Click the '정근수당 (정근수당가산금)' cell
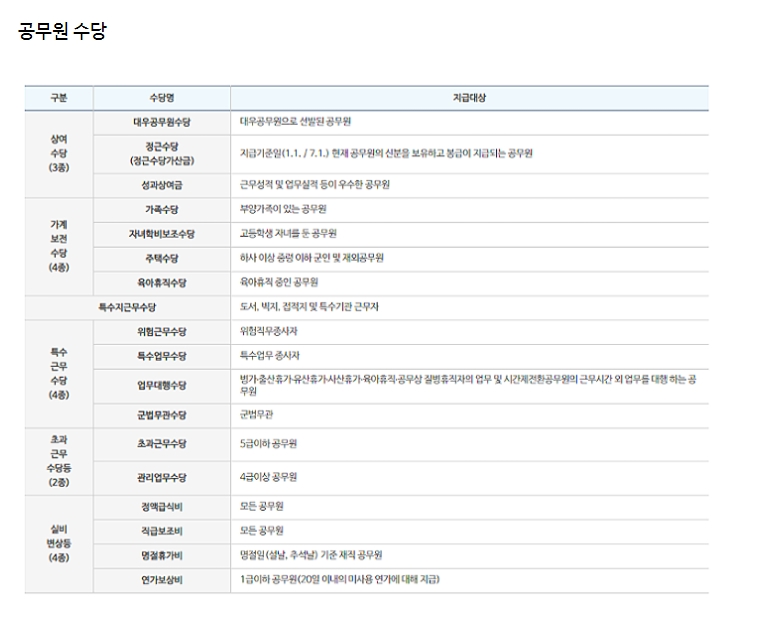 click(162, 154)
